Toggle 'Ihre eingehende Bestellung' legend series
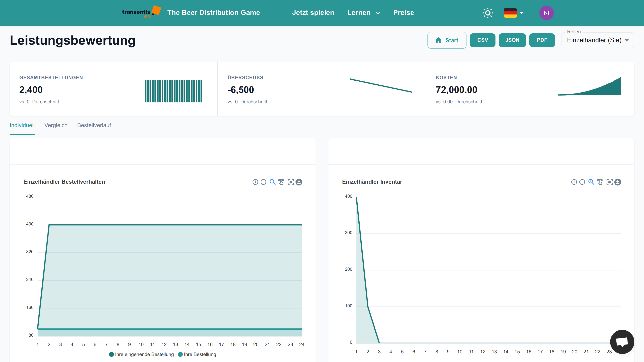 [x=141, y=354]
